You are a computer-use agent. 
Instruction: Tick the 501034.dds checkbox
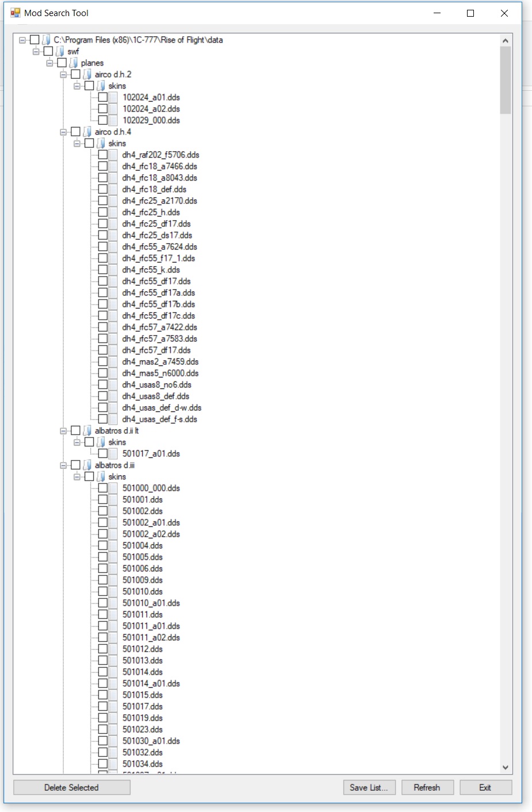click(103, 764)
